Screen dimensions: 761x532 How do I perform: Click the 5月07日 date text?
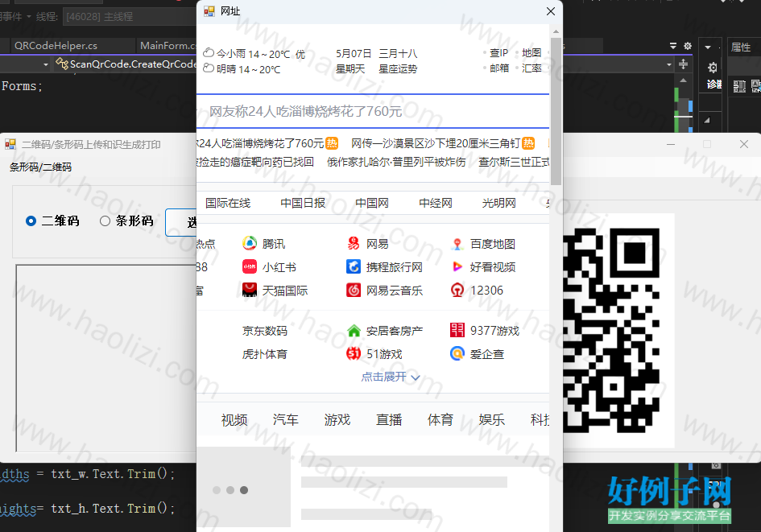(354, 53)
